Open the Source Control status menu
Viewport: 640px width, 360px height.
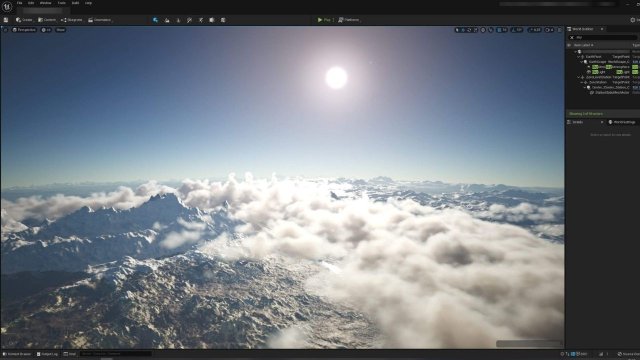(629, 354)
